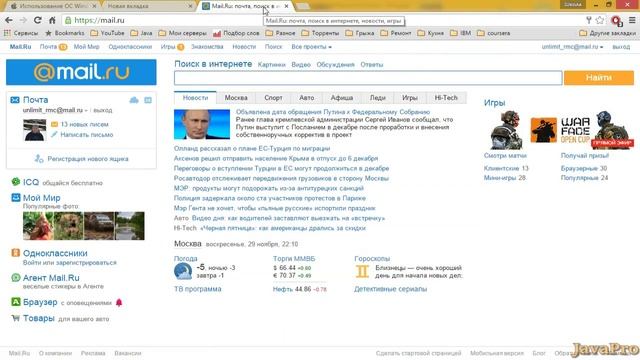Click the Gemini horoscope symbol
This screenshot has width=640, height=360.
tap(362, 271)
